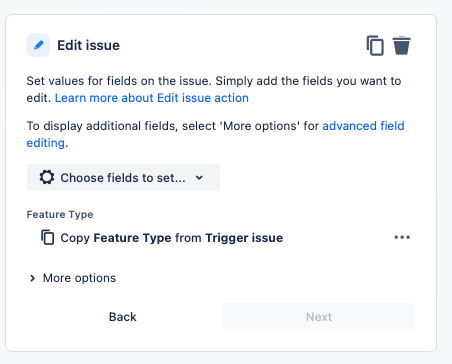Click the disabled Next button
Viewport: 452px width, 364px height.
(x=319, y=317)
